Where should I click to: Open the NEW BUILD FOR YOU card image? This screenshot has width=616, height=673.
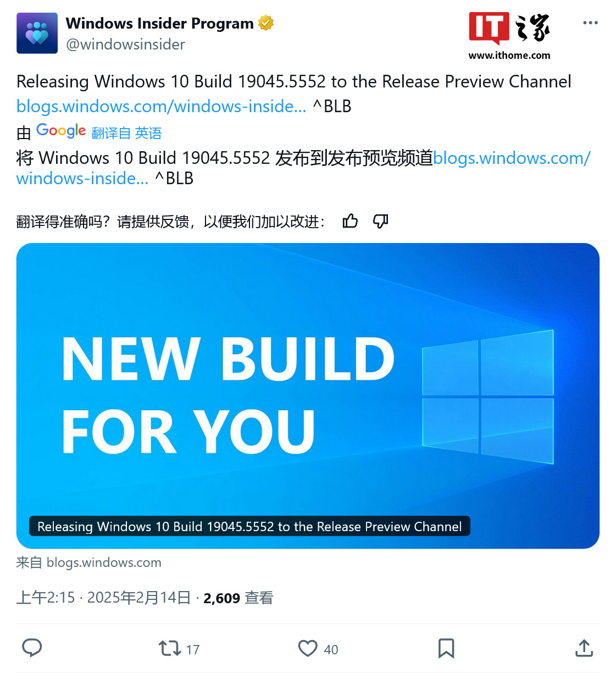tap(308, 396)
